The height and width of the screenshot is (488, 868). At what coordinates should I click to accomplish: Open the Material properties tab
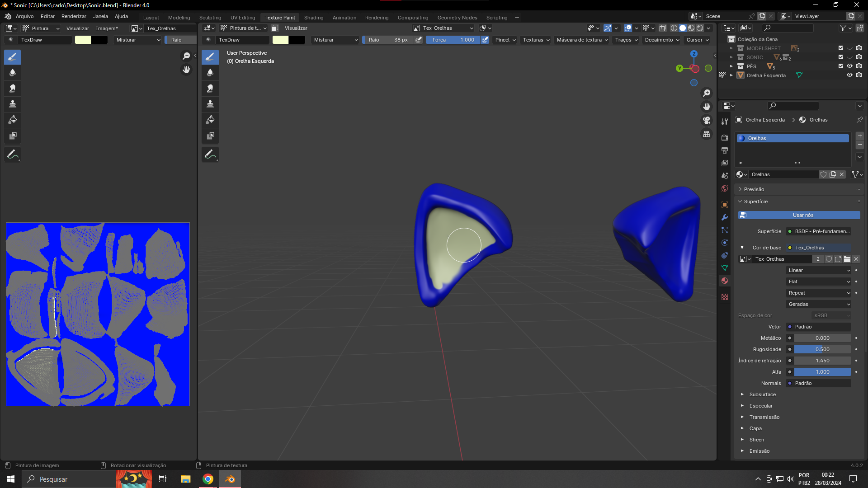(725, 281)
